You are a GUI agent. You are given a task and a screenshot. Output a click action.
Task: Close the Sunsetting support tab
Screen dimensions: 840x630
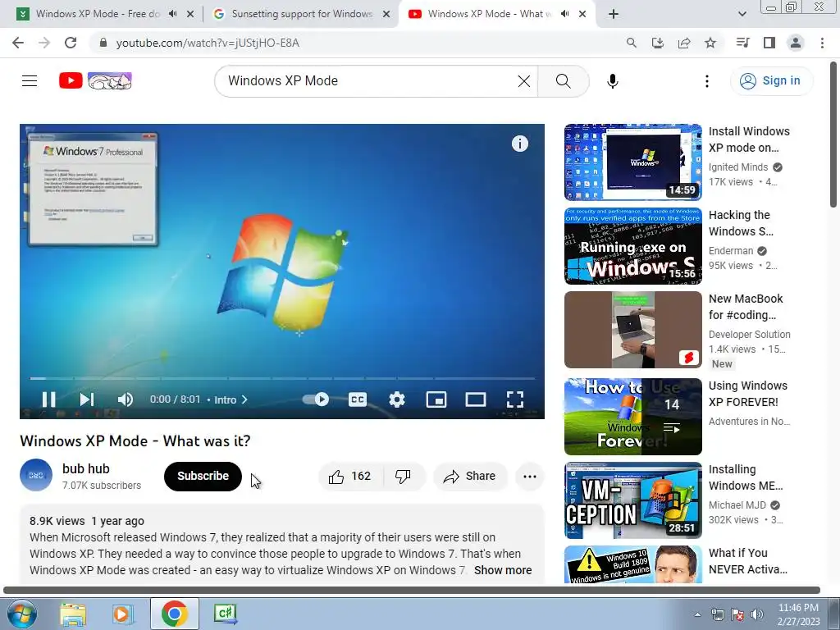[386, 14]
